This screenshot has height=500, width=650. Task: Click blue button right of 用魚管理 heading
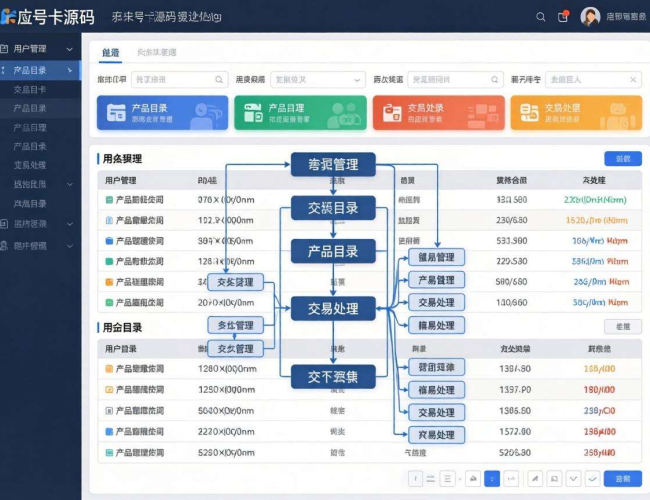(x=623, y=159)
